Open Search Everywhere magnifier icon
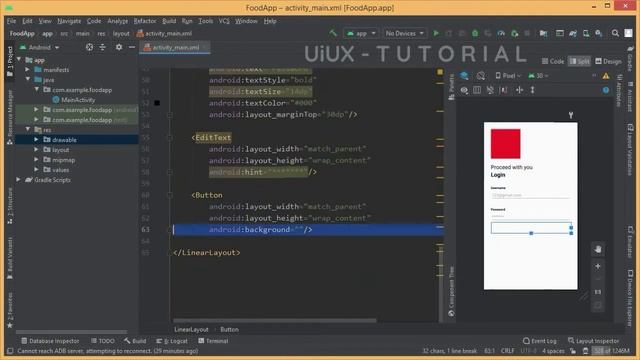 pyautogui.click(x=615, y=33)
